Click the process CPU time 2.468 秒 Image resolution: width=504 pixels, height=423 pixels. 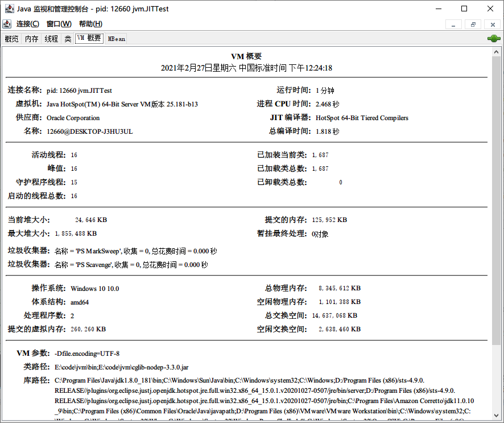point(328,104)
